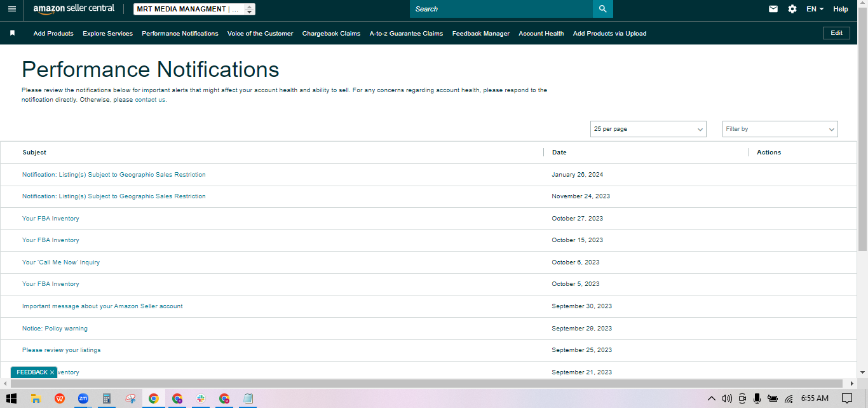The height and width of the screenshot is (408, 868).
Task: Open Your FBA Inventory from October 27, 2023
Action: click(x=51, y=219)
